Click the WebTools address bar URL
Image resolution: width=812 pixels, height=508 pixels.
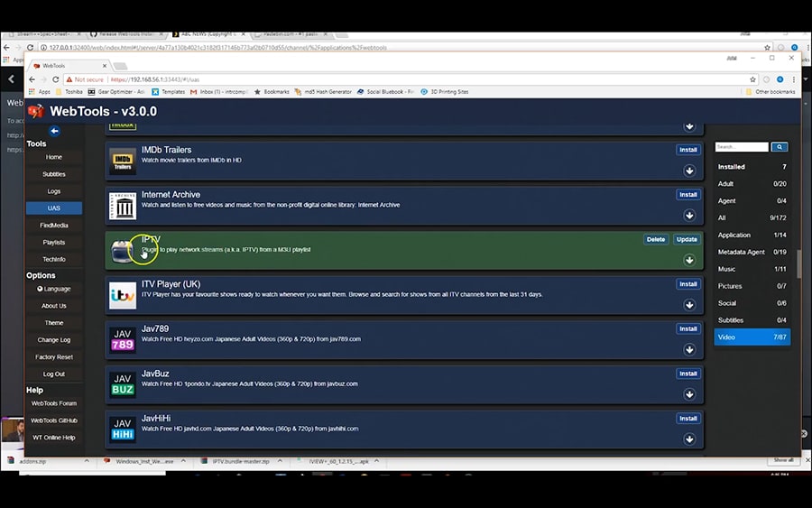coord(155,79)
